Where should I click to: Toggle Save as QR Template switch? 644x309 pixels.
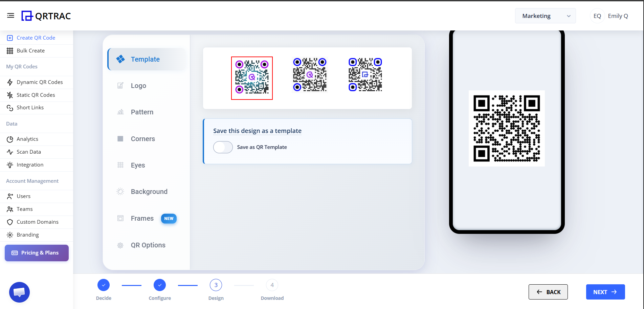coord(223,147)
